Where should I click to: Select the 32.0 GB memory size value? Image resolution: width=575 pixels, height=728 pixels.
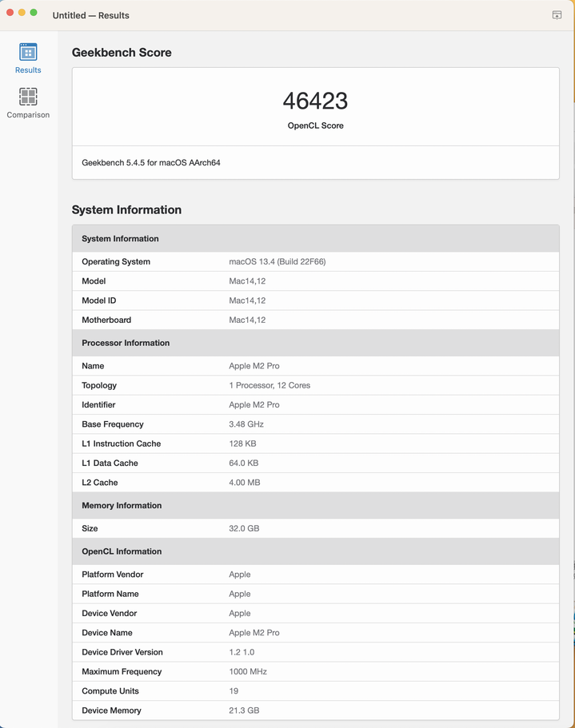coord(244,529)
